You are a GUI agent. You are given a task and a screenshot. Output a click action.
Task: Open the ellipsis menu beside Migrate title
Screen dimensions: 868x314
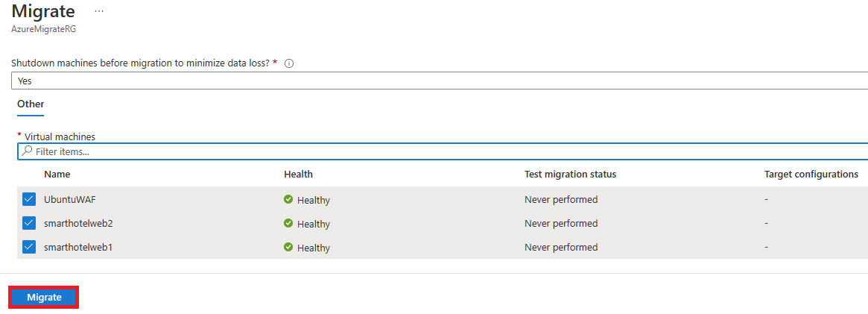click(99, 11)
